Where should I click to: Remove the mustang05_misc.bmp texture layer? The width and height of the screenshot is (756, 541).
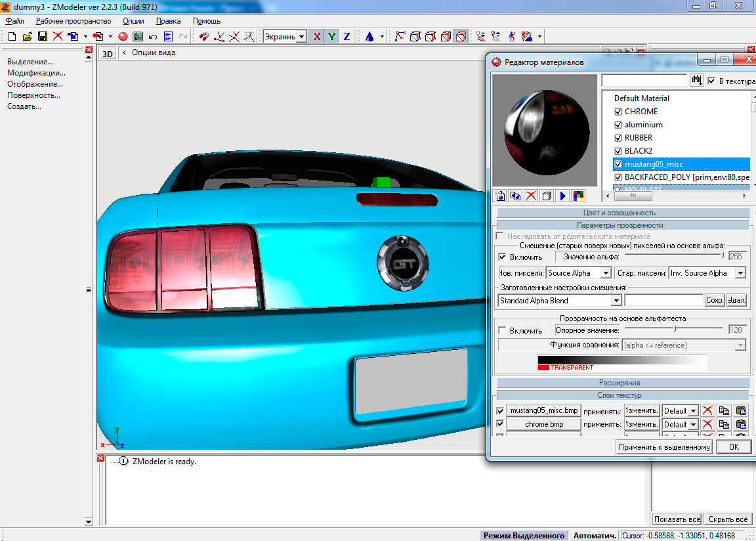click(x=707, y=411)
